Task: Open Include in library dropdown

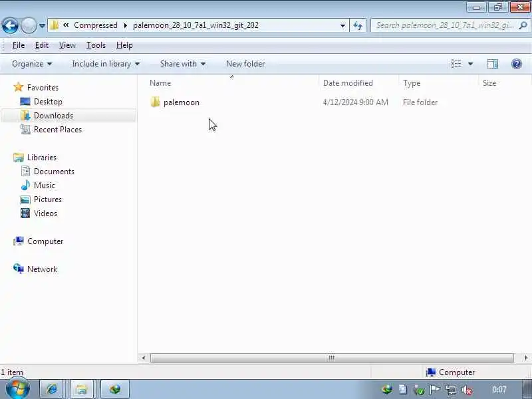Action: pyautogui.click(x=106, y=64)
